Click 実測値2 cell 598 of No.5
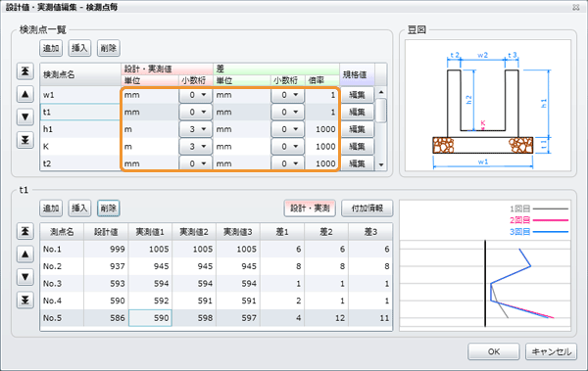The width and height of the screenshot is (588, 371). pos(194,318)
